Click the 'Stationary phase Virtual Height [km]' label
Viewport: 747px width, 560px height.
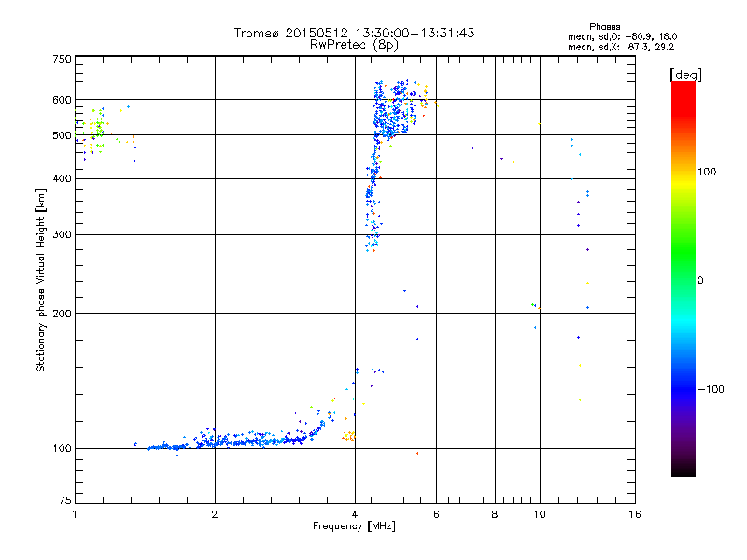pyautogui.click(x=41, y=281)
